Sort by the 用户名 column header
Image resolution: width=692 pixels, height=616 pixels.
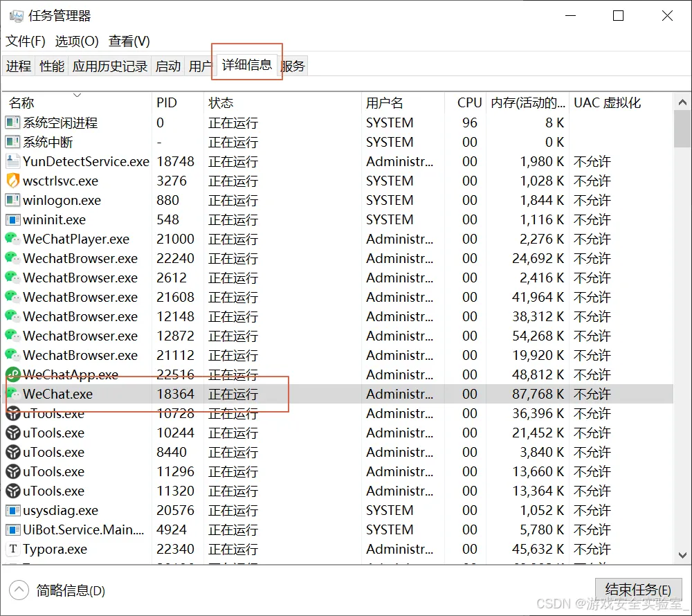pos(403,102)
